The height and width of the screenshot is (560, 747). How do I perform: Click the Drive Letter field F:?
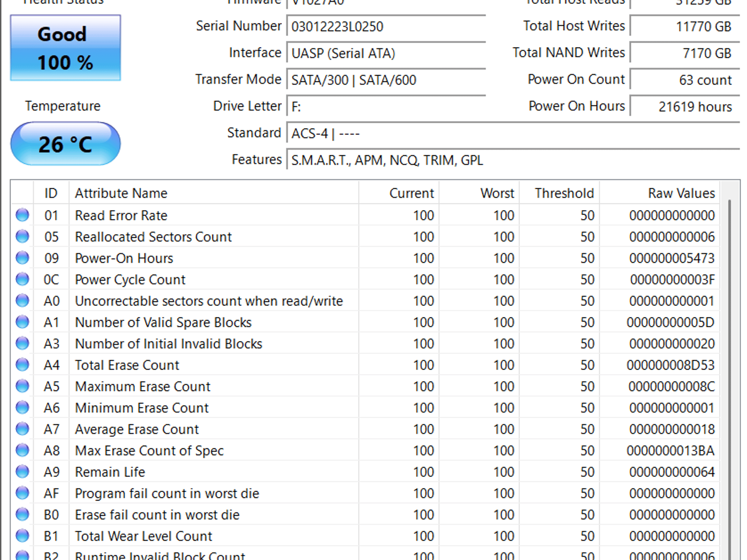click(386, 106)
